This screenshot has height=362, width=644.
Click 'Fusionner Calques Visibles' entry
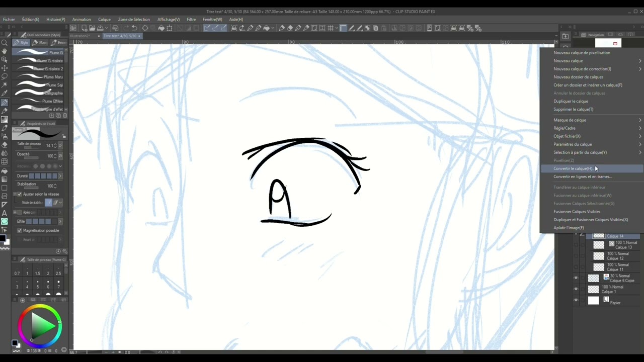click(x=577, y=212)
